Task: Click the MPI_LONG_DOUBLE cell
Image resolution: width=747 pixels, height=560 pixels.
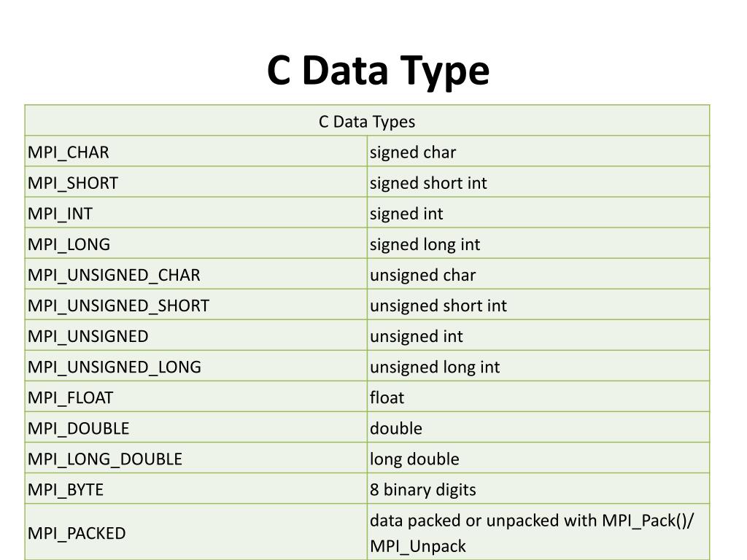Action: (x=196, y=458)
